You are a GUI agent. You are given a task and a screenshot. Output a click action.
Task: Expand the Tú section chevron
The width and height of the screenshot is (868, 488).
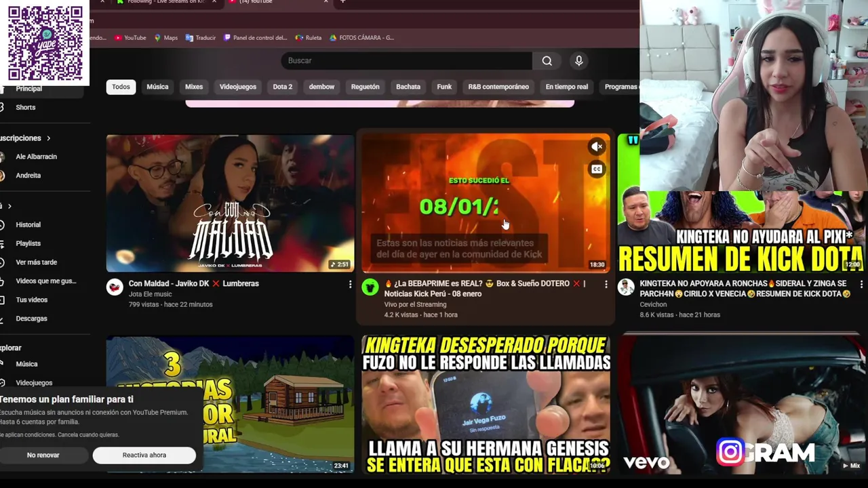(9, 206)
